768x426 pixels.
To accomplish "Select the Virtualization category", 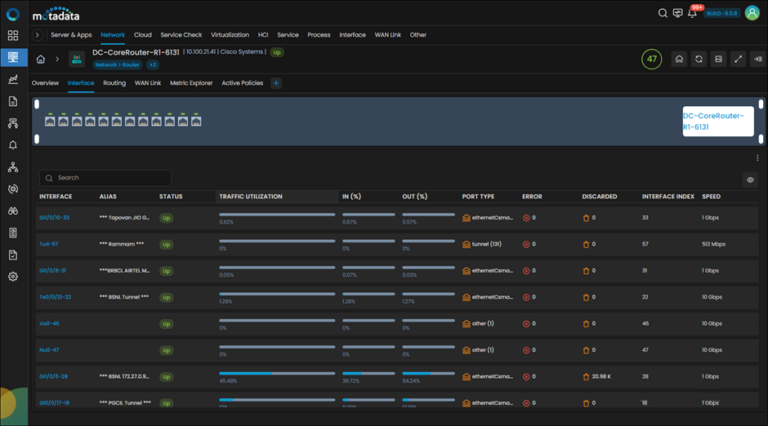I will click(x=230, y=35).
